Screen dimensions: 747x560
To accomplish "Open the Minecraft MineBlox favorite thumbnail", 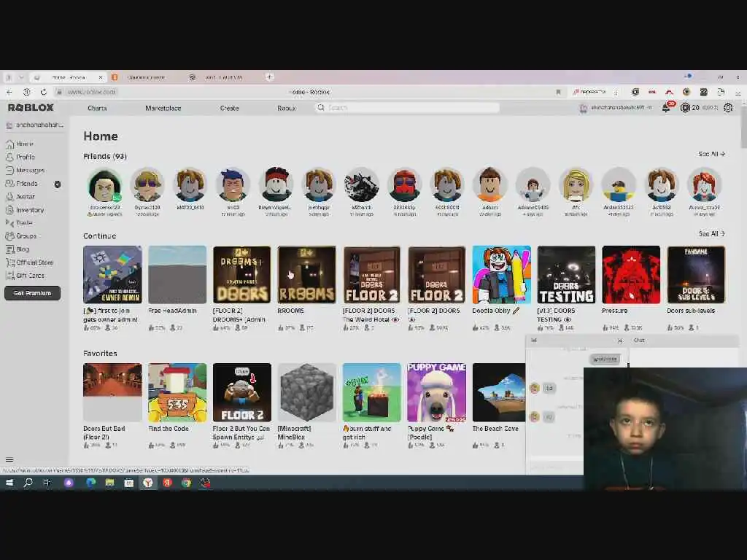I will tap(307, 392).
